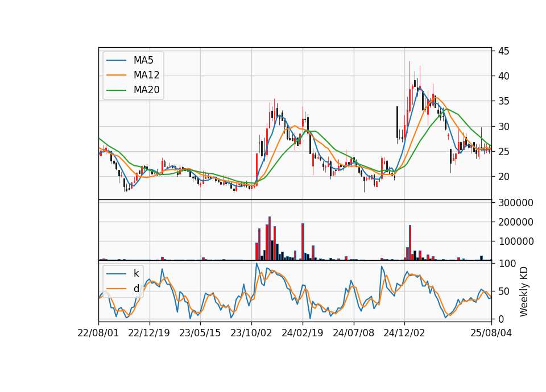Image resolution: width=546 pixels, height=392 pixels.
Task: Click the 23/05/15 date axis label
Action: click(x=200, y=333)
